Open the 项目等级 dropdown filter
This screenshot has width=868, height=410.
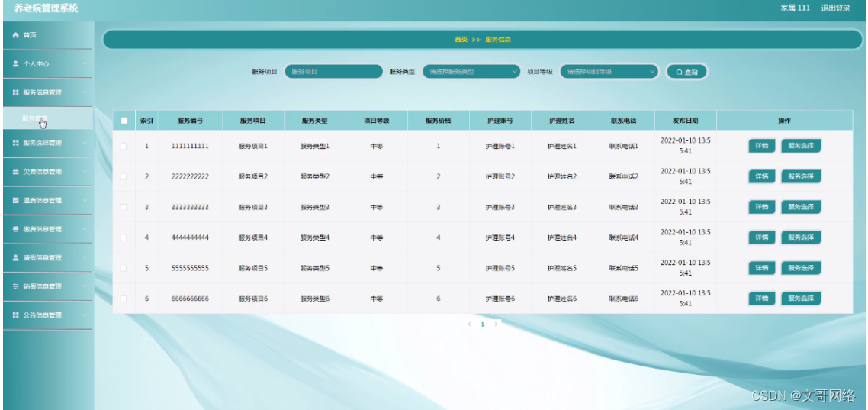[609, 72]
